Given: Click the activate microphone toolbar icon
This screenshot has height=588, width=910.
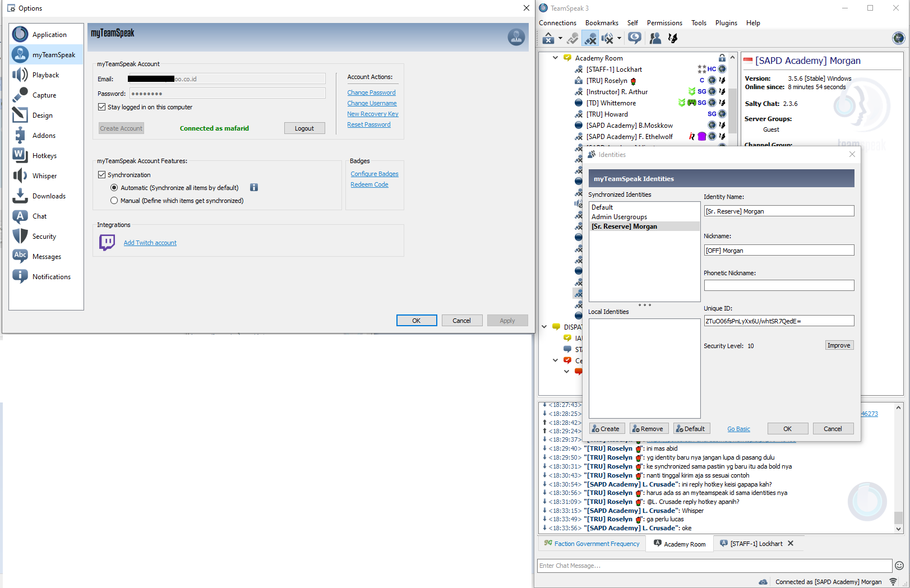Looking at the screenshot, I should [x=572, y=38].
